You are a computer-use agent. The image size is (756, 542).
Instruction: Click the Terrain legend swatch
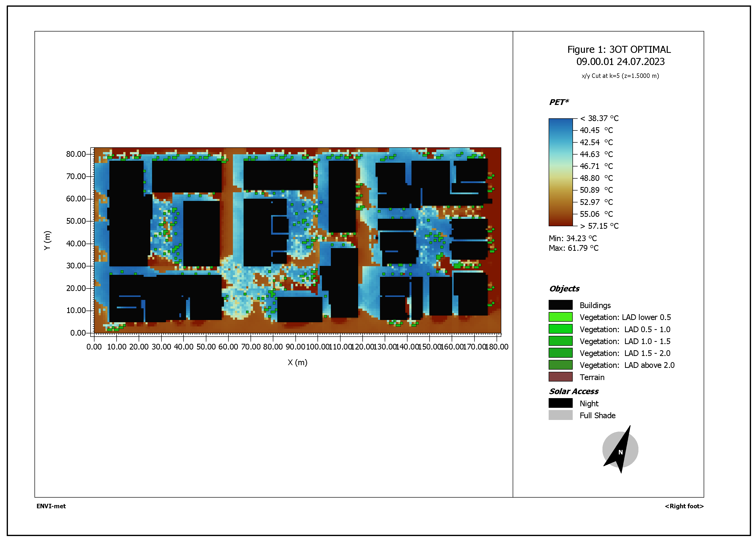560,377
